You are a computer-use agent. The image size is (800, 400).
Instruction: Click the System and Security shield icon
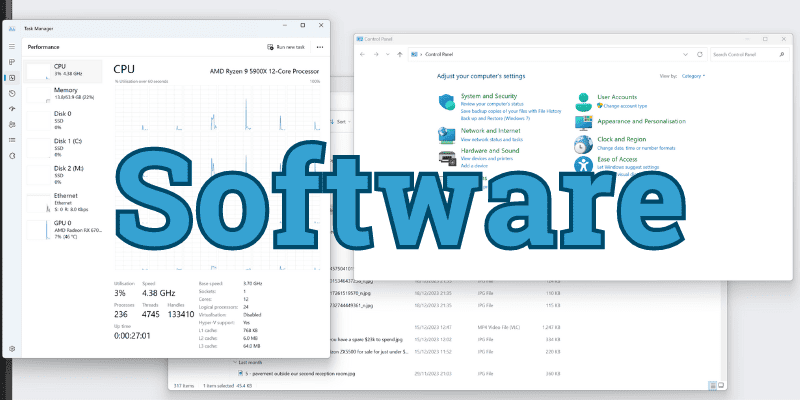[446, 102]
